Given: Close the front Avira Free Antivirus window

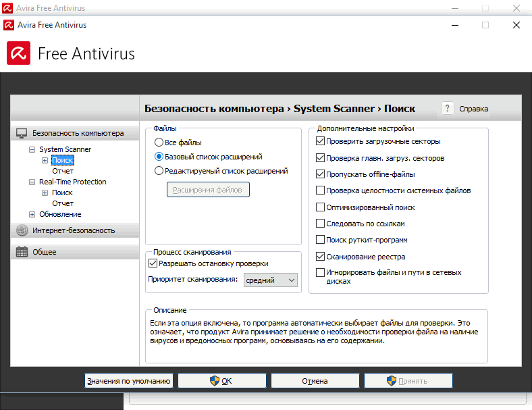Looking at the screenshot, I should 516,25.
